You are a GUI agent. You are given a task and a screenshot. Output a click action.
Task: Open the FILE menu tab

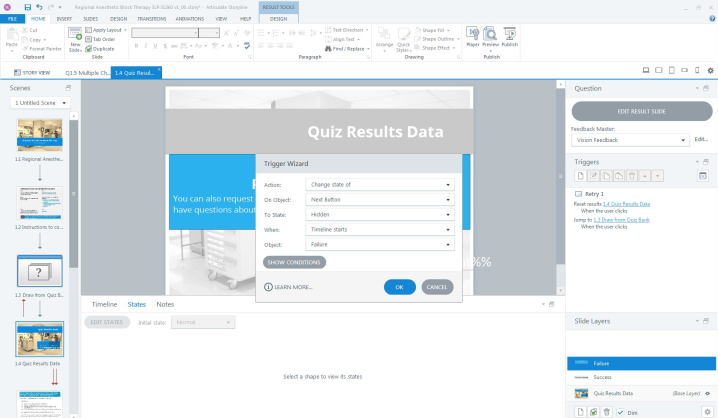click(x=12, y=19)
